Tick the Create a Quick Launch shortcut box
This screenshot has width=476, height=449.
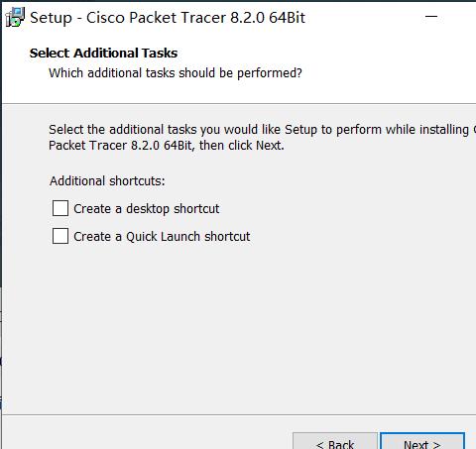[x=60, y=236]
